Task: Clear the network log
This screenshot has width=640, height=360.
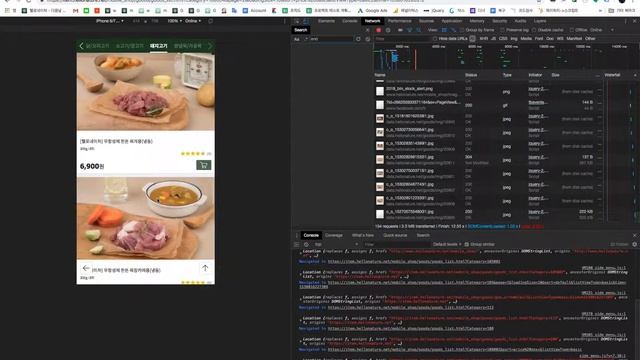Action: pyautogui.click(x=388, y=30)
